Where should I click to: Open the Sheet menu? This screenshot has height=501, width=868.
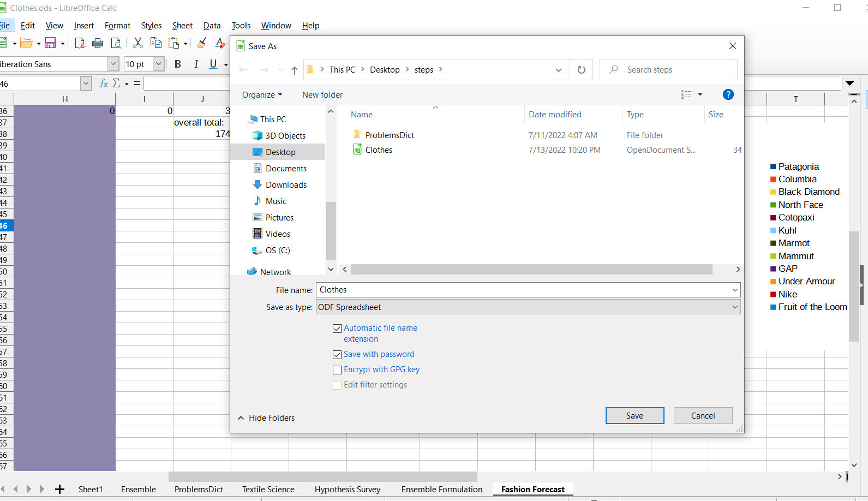click(182, 26)
